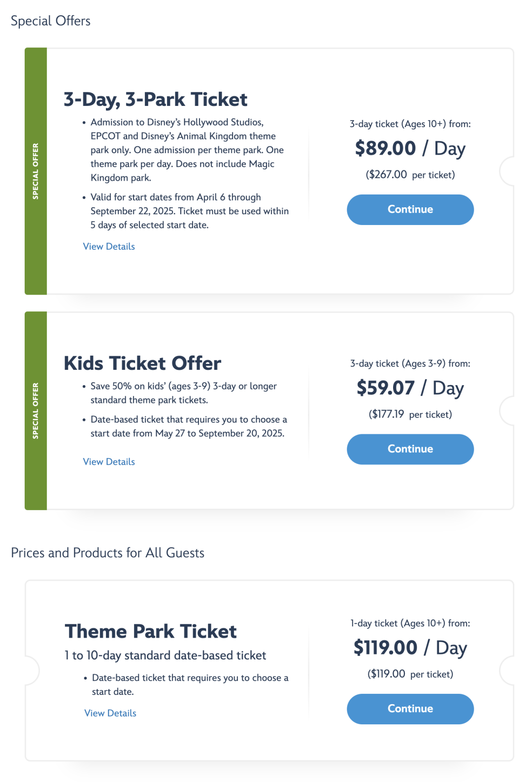Click Continue for the Theme Park Ticket

pyautogui.click(x=410, y=709)
